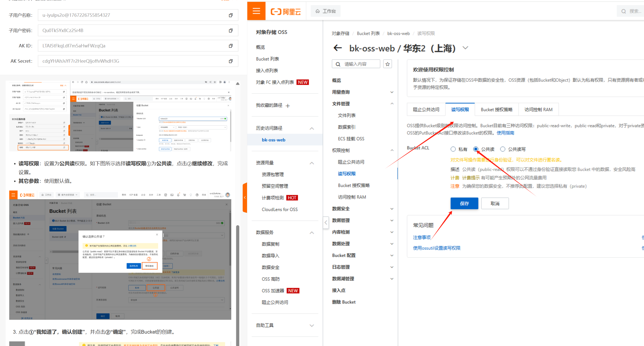This screenshot has height=346, width=644.
Task: Open the 使用指南 link
Action: click(505, 133)
